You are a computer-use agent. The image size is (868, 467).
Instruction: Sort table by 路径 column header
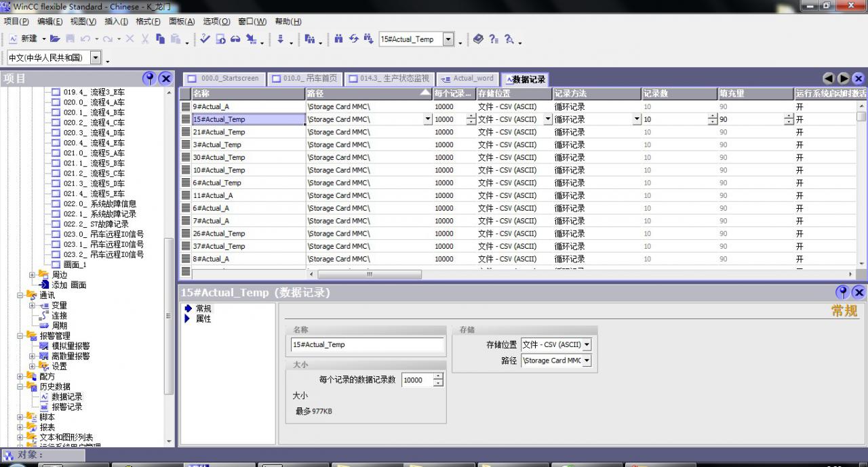[x=369, y=94]
